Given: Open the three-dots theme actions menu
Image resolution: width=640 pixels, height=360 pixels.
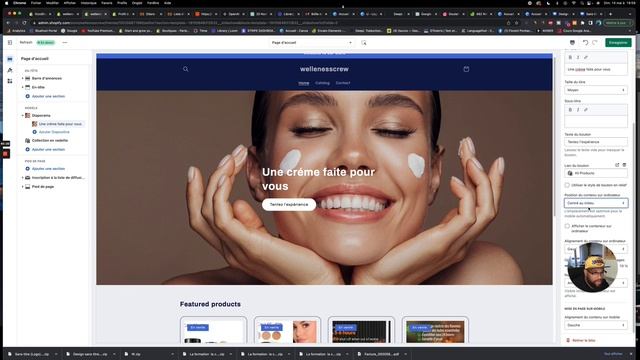Looking at the screenshot, I should [x=64, y=42].
